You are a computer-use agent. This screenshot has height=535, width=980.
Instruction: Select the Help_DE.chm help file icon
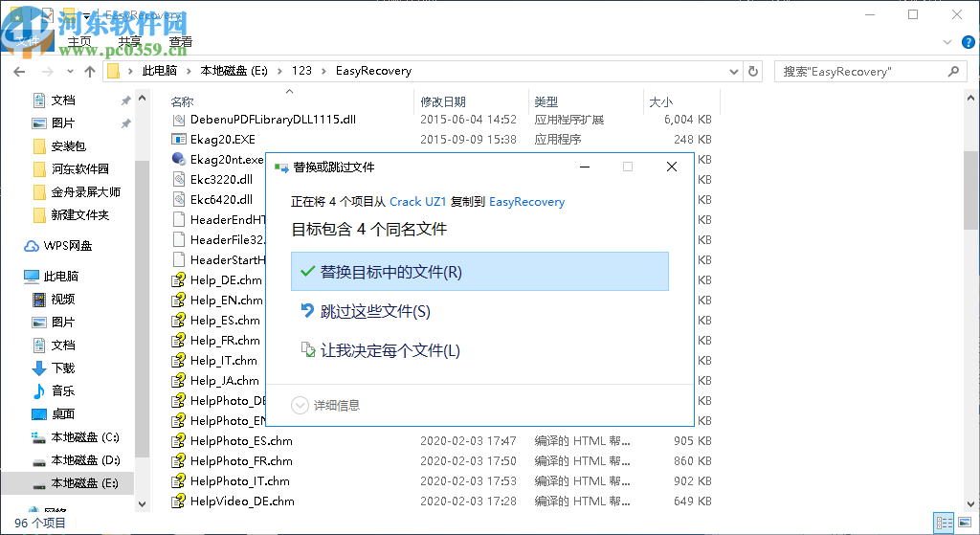tap(179, 280)
